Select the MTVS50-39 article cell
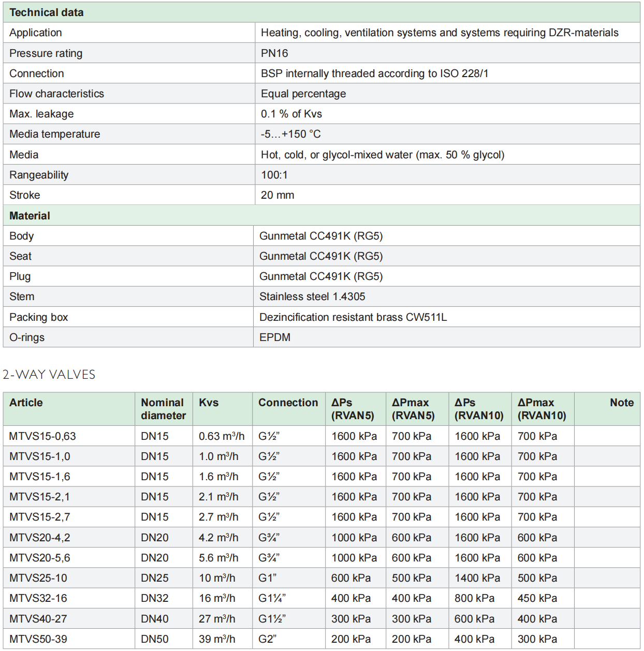This screenshot has width=644, height=651. tap(38, 639)
